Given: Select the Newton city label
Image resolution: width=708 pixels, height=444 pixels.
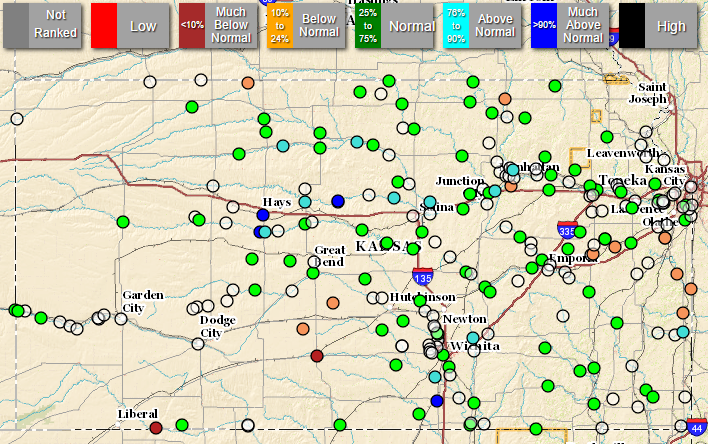Looking at the screenshot, I should coord(465,319).
